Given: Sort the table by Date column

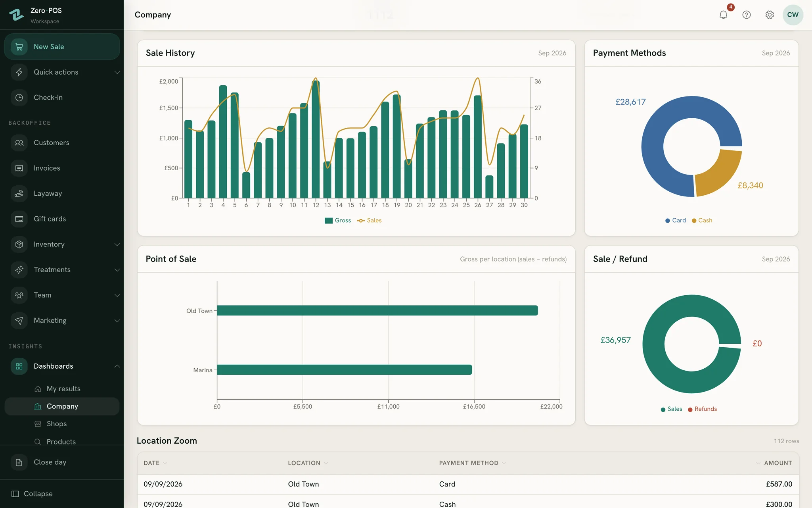Looking at the screenshot, I should pyautogui.click(x=155, y=463).
